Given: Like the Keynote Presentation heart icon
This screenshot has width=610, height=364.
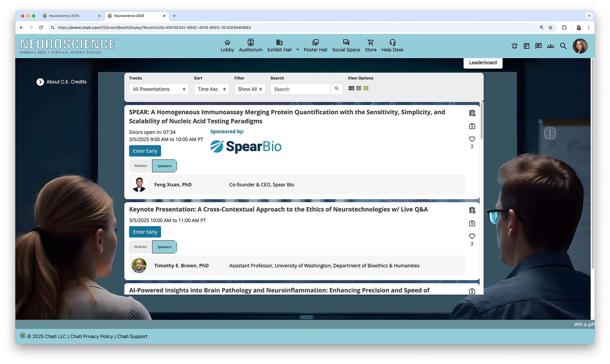Looking at the screenshot, I should 472,236.
